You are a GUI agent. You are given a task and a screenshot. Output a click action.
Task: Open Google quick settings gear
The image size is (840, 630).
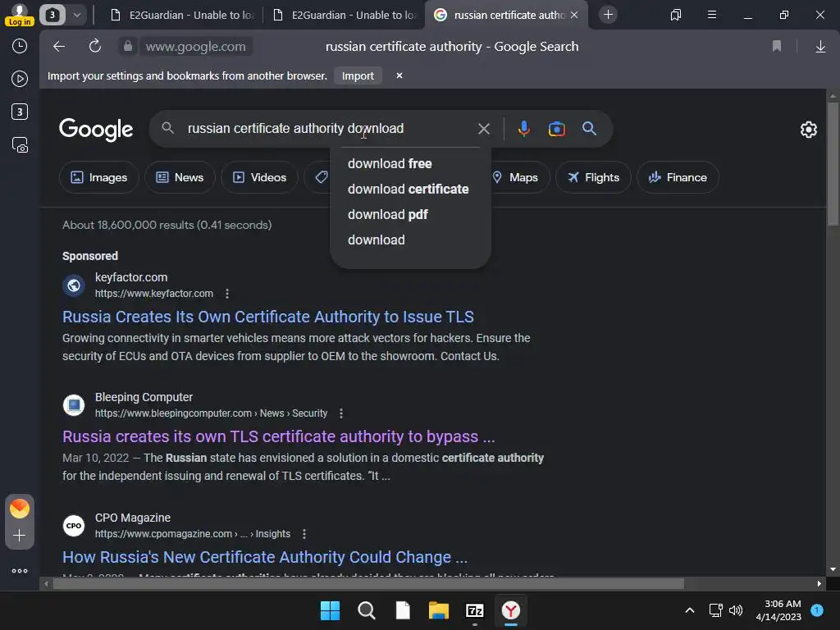808,129
